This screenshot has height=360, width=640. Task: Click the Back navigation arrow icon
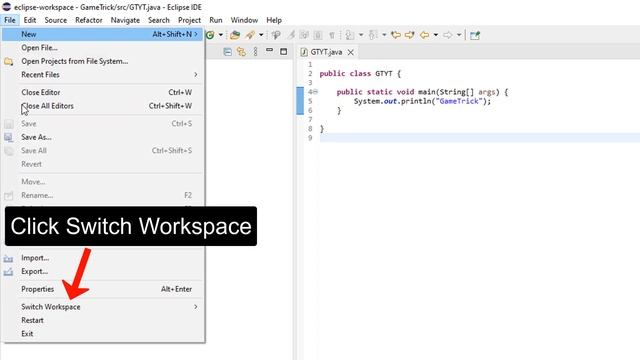[424, 35]
